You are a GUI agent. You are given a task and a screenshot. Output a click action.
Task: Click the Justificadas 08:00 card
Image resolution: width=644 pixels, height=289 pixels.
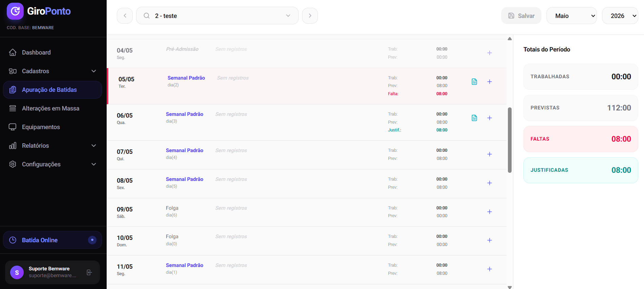(x=581, y=170)
